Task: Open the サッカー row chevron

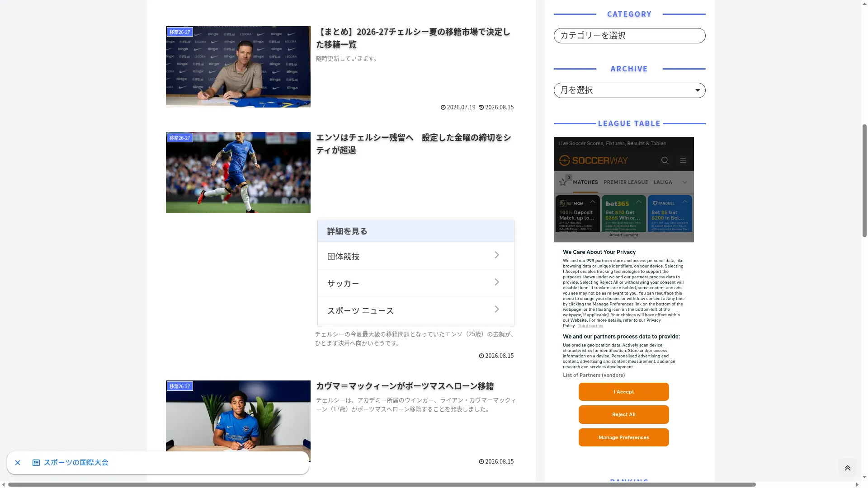Action: click(497, 282)
